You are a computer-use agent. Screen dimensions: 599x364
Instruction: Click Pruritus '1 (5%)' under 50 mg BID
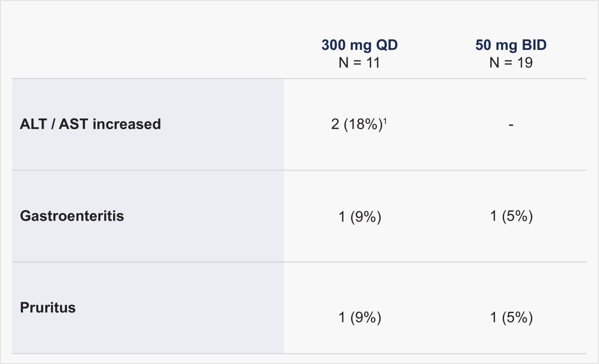[x=511, y=318]
